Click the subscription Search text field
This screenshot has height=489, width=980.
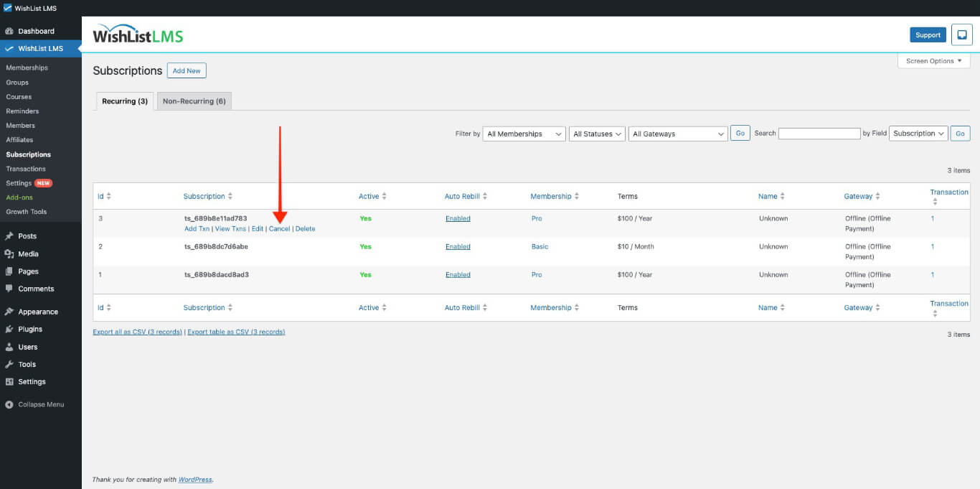(819, 134)
